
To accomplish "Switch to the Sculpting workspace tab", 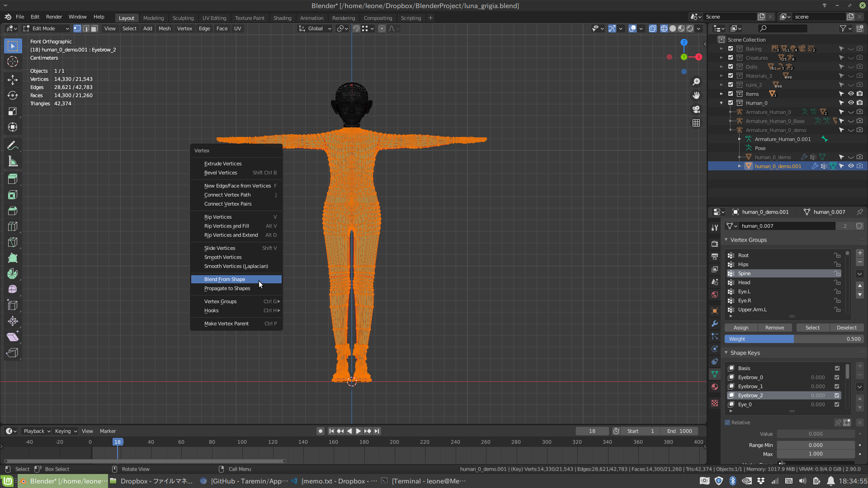I will [x=183, y=18].
